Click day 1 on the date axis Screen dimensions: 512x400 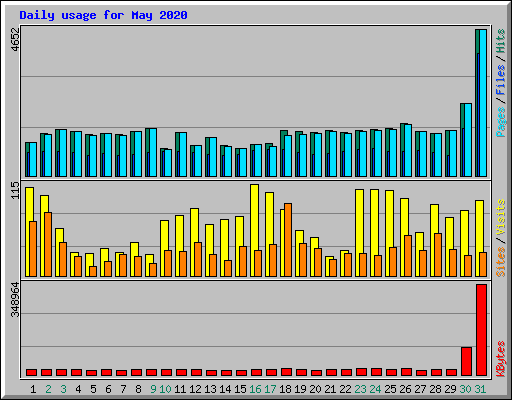tap(33, 389)
